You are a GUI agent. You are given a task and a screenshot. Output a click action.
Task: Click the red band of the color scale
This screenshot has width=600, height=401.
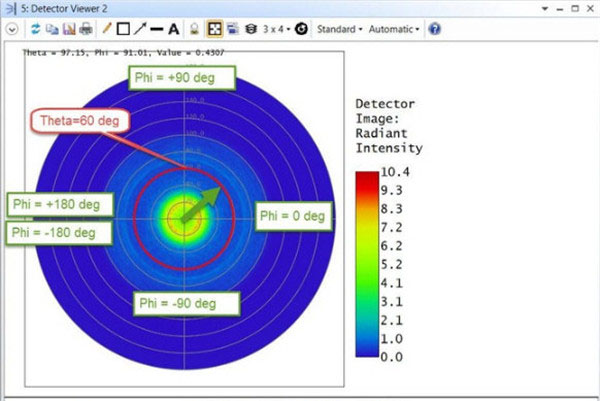pyautogui.click(x=368, y=178)
